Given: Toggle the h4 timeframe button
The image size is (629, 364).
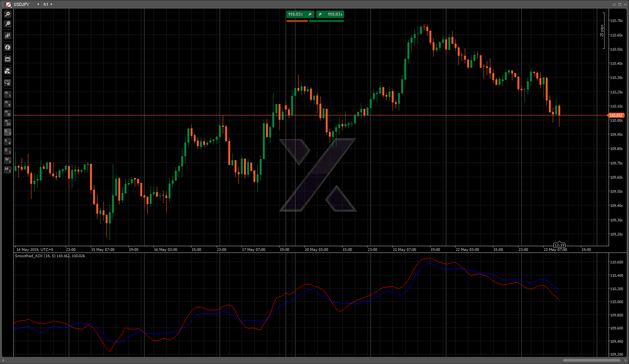Looking at the screenshot, I should (x=7, y=141).
